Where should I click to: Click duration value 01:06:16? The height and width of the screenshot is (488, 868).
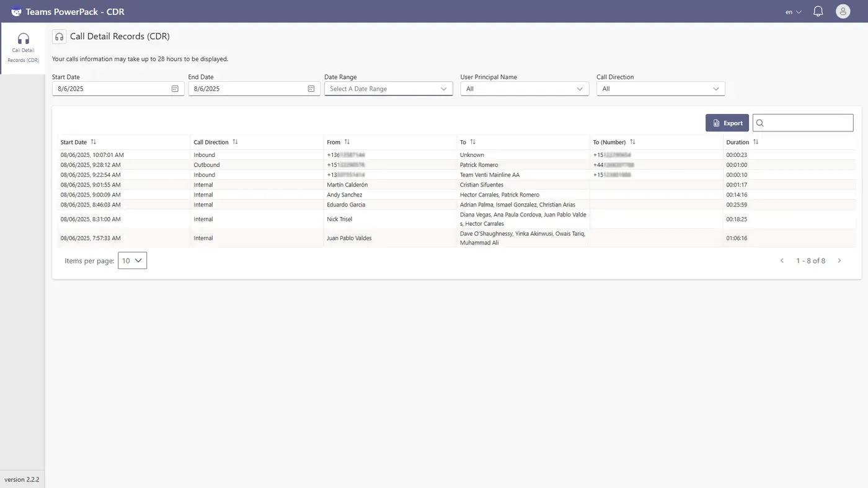(x=737, y=238)
